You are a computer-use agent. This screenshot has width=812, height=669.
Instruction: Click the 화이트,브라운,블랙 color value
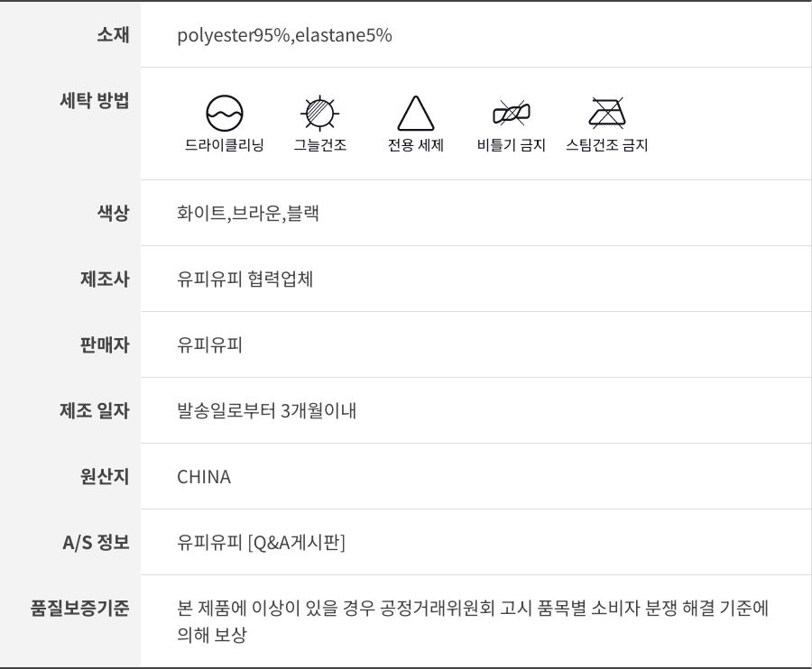coord(248,214)
